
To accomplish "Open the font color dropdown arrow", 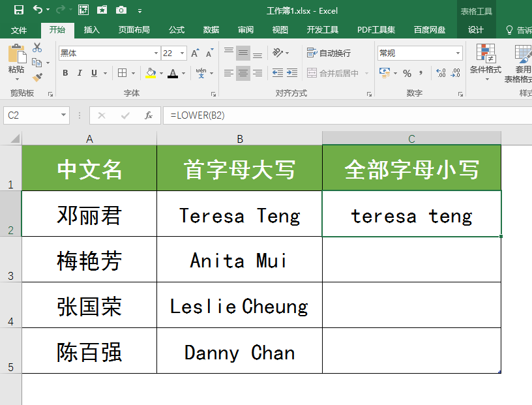I will click(184, 73).
